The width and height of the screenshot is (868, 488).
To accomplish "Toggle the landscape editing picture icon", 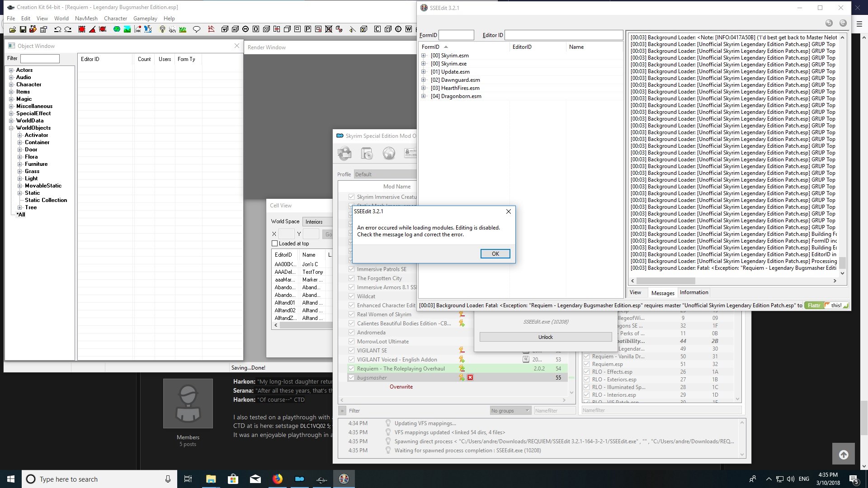I will pyautogui.click(x=127, y=29).
